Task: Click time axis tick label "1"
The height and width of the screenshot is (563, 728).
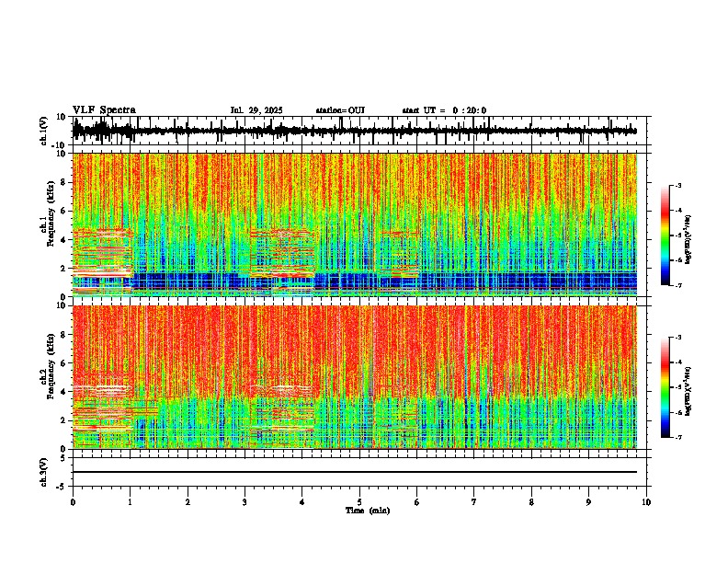Action: click(x=130, y=502)
